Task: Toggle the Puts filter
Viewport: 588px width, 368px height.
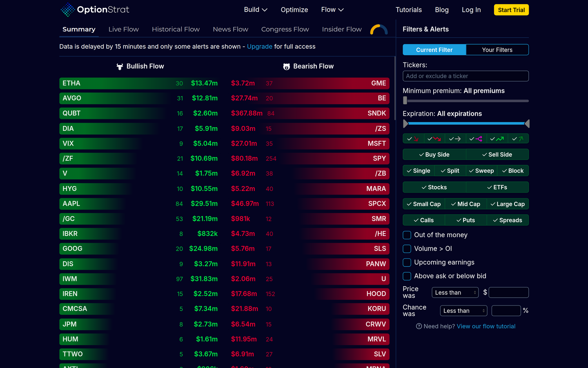Action: (x=466, y=220)
